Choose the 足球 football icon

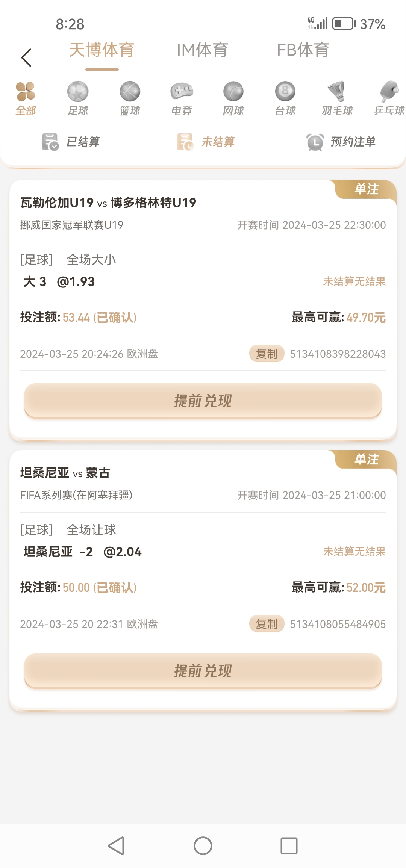coord(78,92)
